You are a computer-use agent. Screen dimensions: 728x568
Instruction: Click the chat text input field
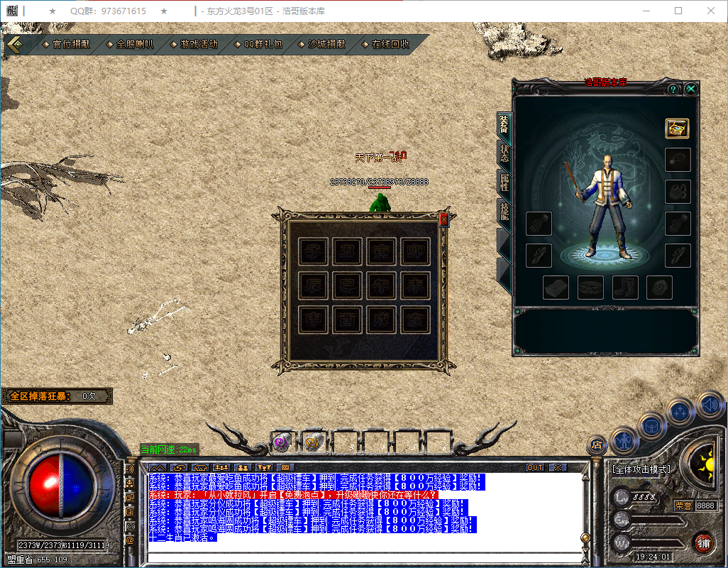pyautogui.click(x=365, y=557)
